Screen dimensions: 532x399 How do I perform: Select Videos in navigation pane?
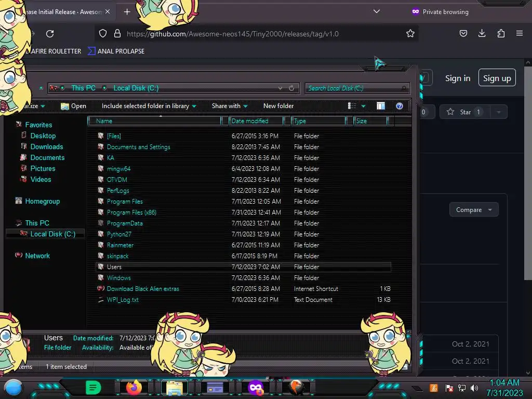pyautogui.click(x=41, y=179)
